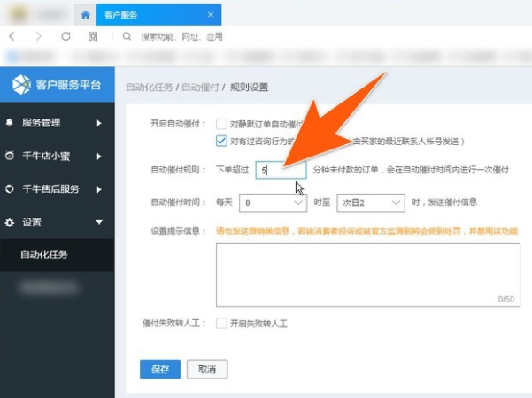The width and height of the screenshot is (532, 398).
Task: Click the 自动催付时间 label
Action: click(178, 203)
